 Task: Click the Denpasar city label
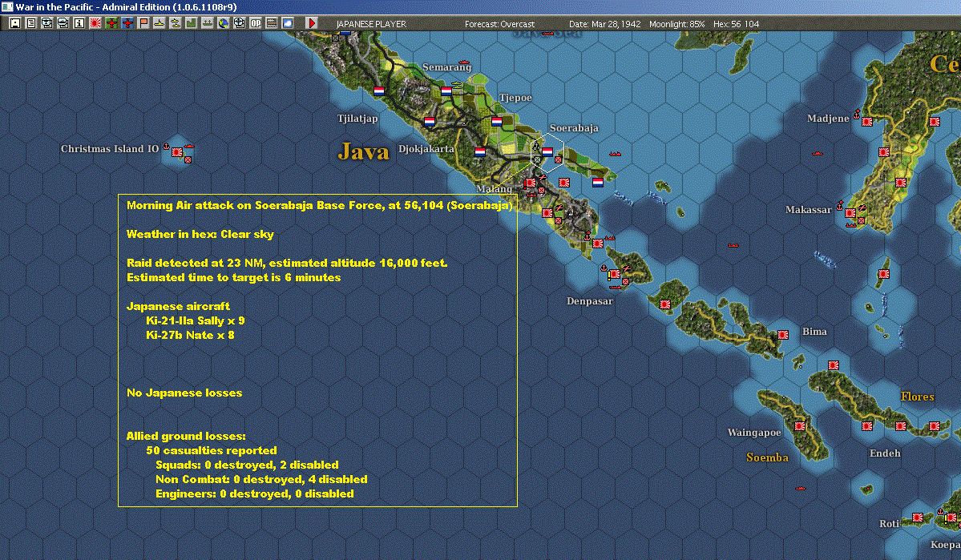point(590,301)
